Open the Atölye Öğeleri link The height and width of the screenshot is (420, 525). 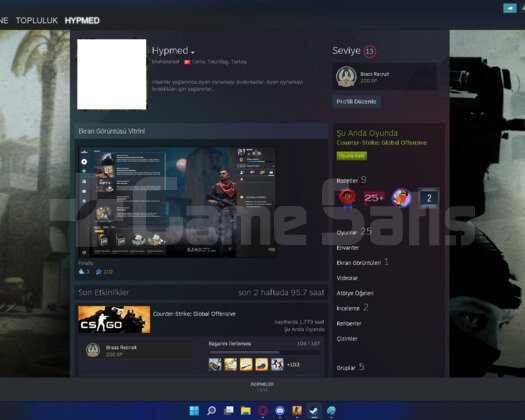(x=355, y=293)
